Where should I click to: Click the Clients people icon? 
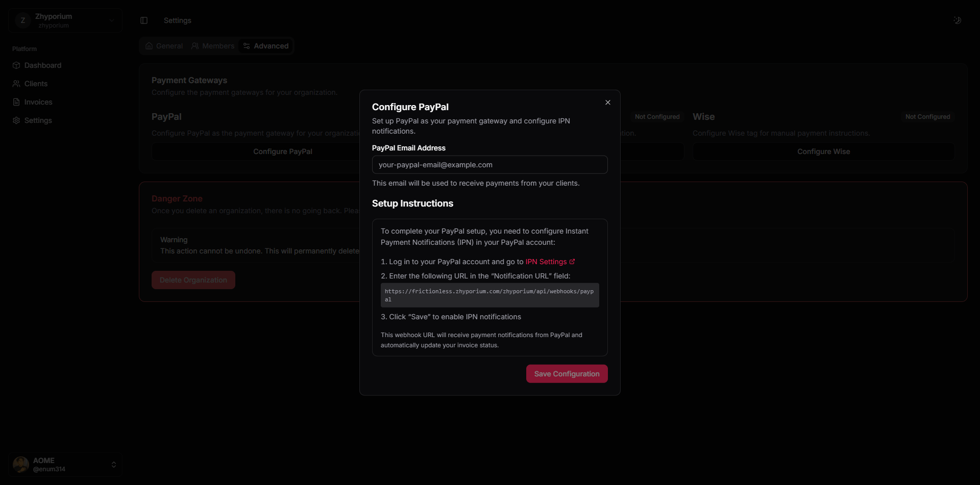pos(16,84)
